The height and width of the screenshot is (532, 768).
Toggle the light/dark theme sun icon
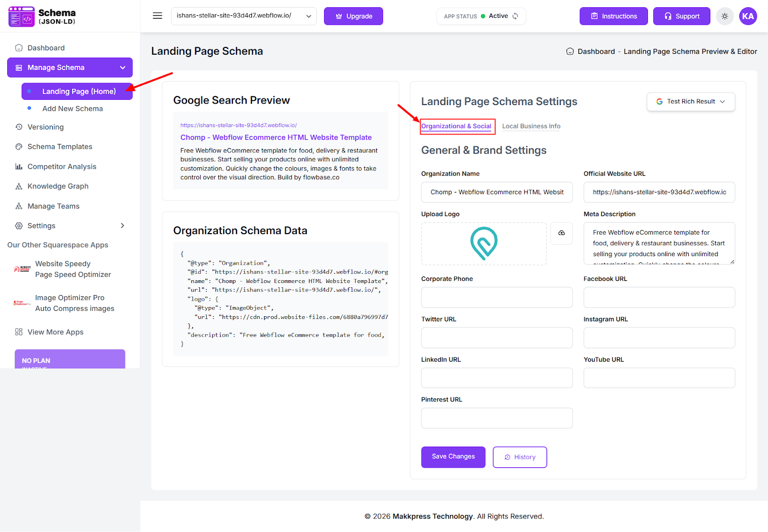725,16
